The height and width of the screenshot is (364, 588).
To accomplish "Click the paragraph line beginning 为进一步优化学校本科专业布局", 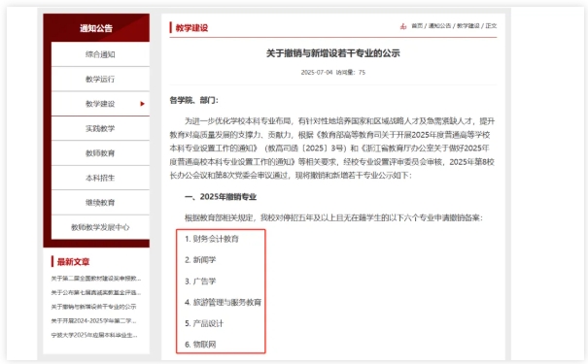I will tap(340, 121).
